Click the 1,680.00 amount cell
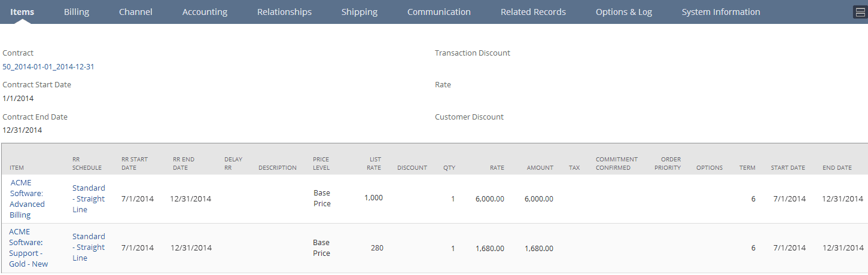 [539, 248]
